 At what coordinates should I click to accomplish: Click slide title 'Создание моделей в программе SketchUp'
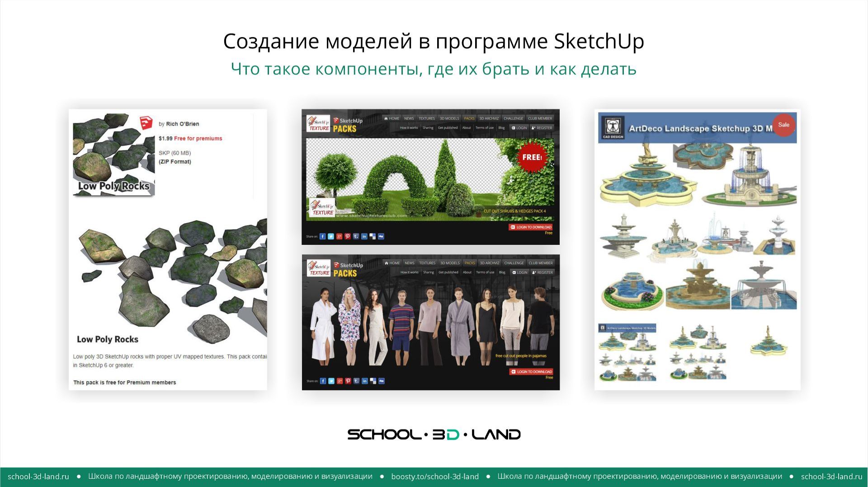(434, 41)
